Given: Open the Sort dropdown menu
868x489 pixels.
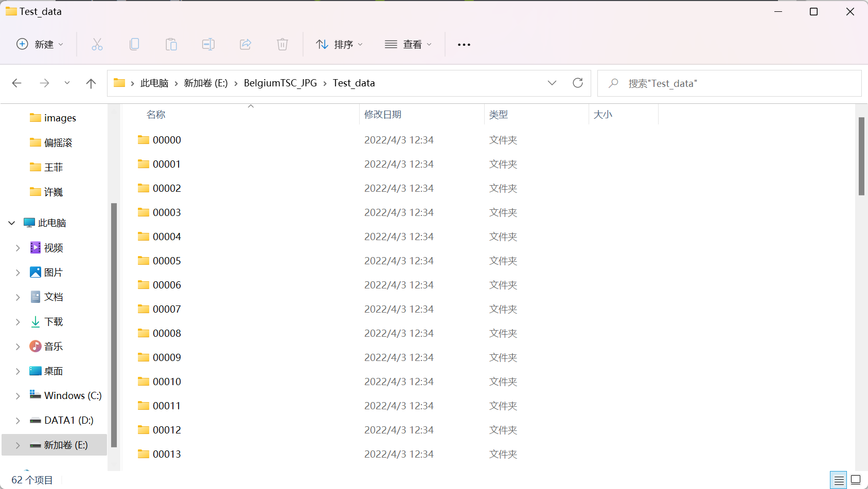Looking at the screenshot, I should 339,45.
